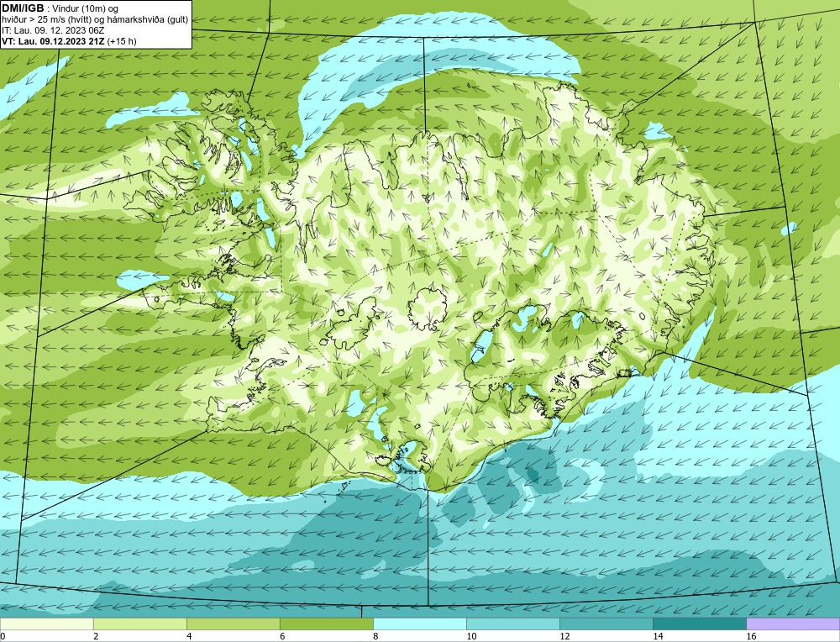840x642 pixels.
Task: Click the scale label '12'
Action: click(x=564, y=636)
